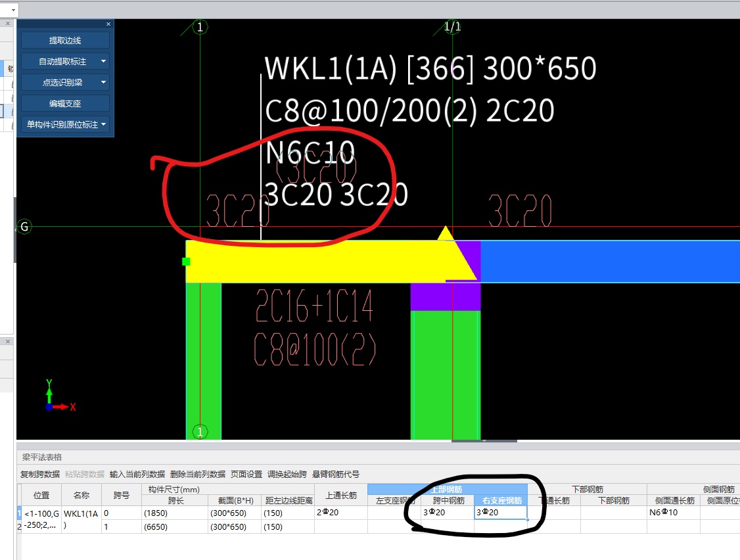The width and height of the screenshot is (740, 560).
Task: Click 调换起始跨 in the table toolbar
Action: pos(287,474)
